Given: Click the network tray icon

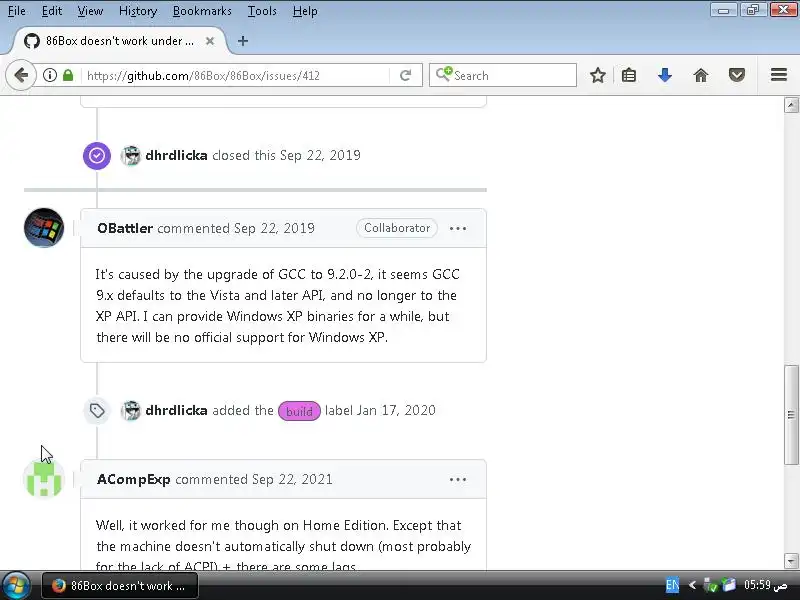Looking at the screenshot, I should point(710,585).
